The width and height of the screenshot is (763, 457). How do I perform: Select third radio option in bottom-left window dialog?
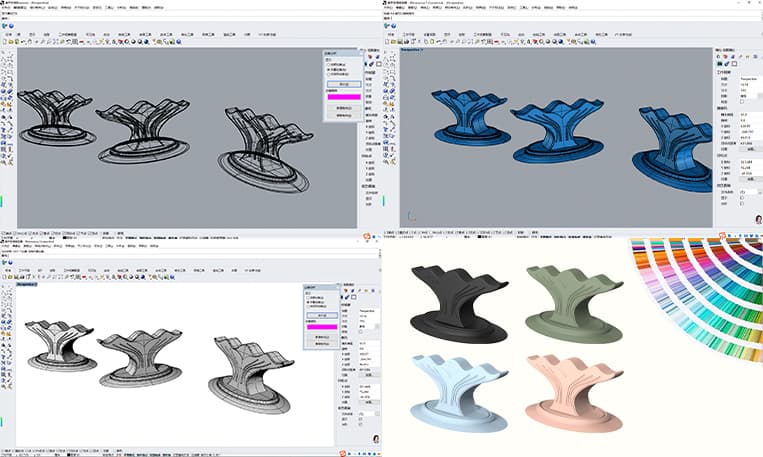(x=308, y=307)
